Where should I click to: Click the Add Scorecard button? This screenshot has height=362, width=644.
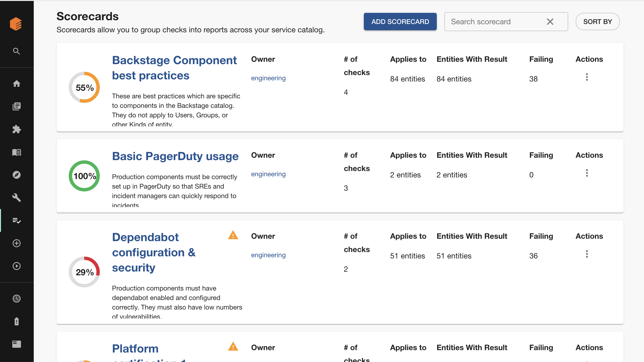click(x=400, y=22)
